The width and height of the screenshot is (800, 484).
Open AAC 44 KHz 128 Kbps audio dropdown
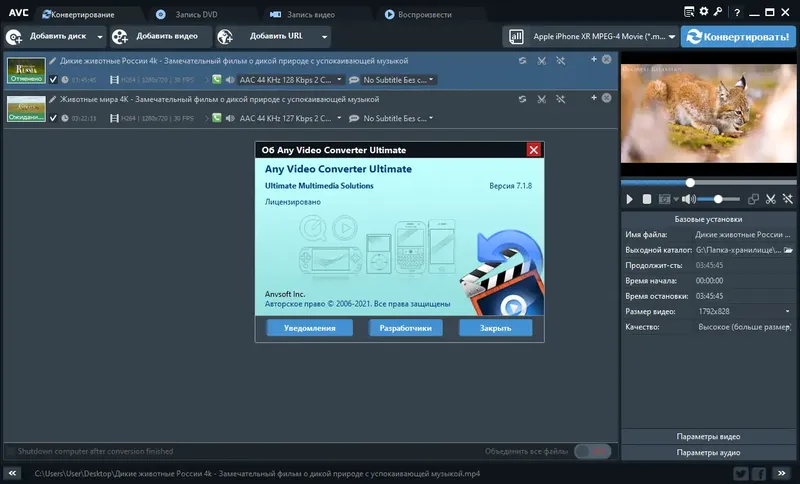click(290, 80)
